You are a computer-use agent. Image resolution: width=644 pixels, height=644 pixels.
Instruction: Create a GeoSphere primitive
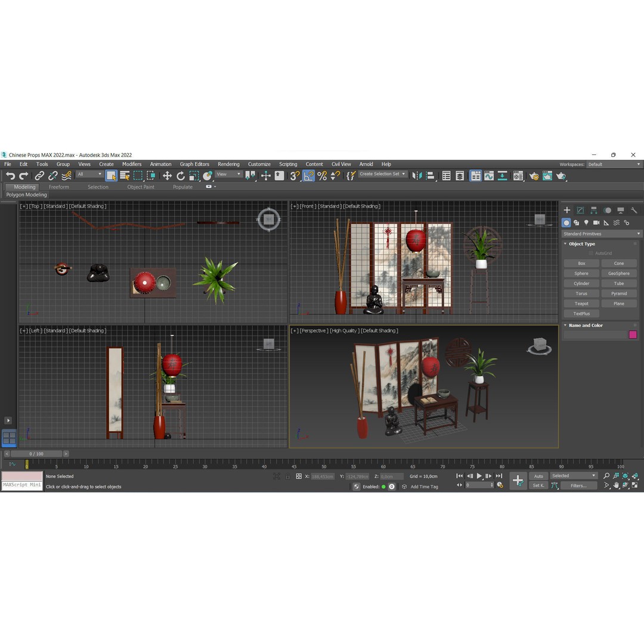pyautogui.click(x=618, y=273)
